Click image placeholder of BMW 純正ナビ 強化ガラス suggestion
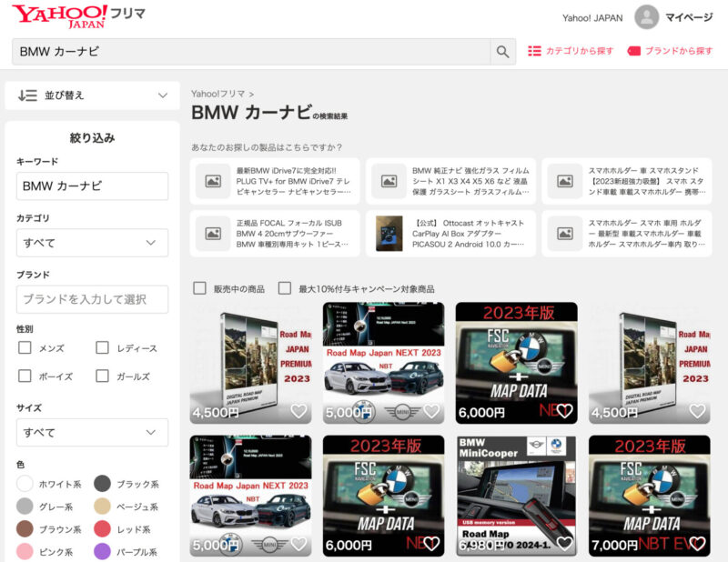The width and height of the screenshot is (728, 562). (x=389, y=181)
